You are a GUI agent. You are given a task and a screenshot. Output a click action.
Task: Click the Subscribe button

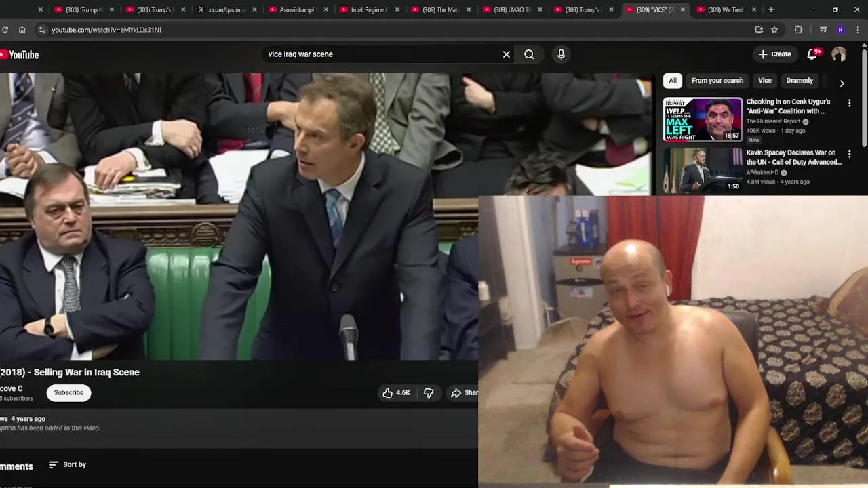click(x=68, y=392)
